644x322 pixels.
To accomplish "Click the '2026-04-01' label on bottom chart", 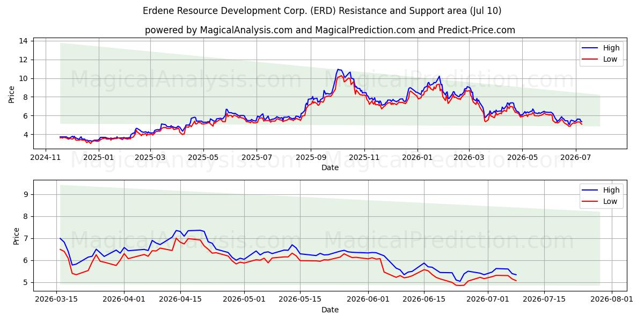I will pos(124,300).
